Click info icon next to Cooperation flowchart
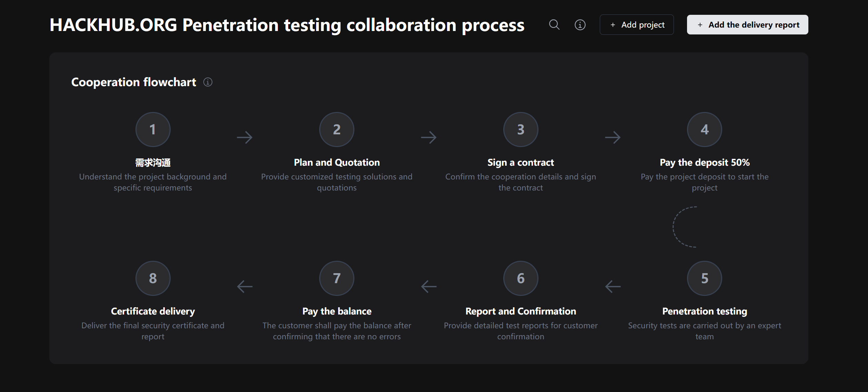Image resolution: width=868 pixels, height=392 pixels. coord(208,82)
